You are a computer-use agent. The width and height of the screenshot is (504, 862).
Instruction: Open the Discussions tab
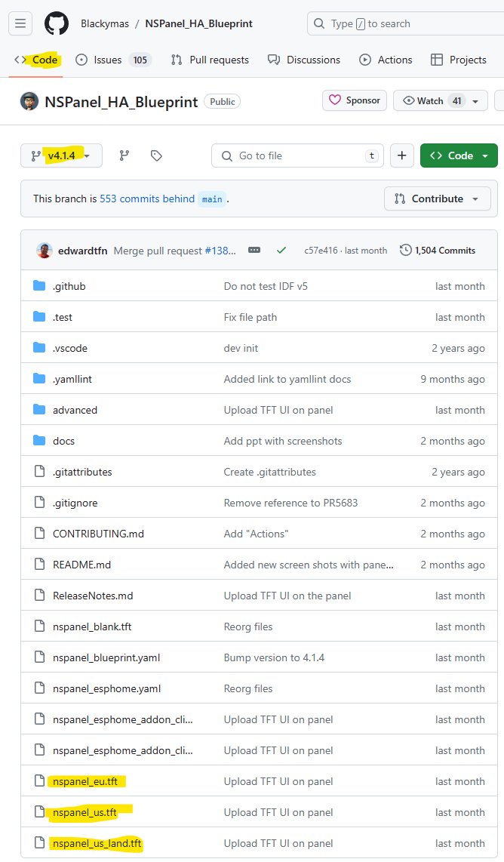[304, 60]
